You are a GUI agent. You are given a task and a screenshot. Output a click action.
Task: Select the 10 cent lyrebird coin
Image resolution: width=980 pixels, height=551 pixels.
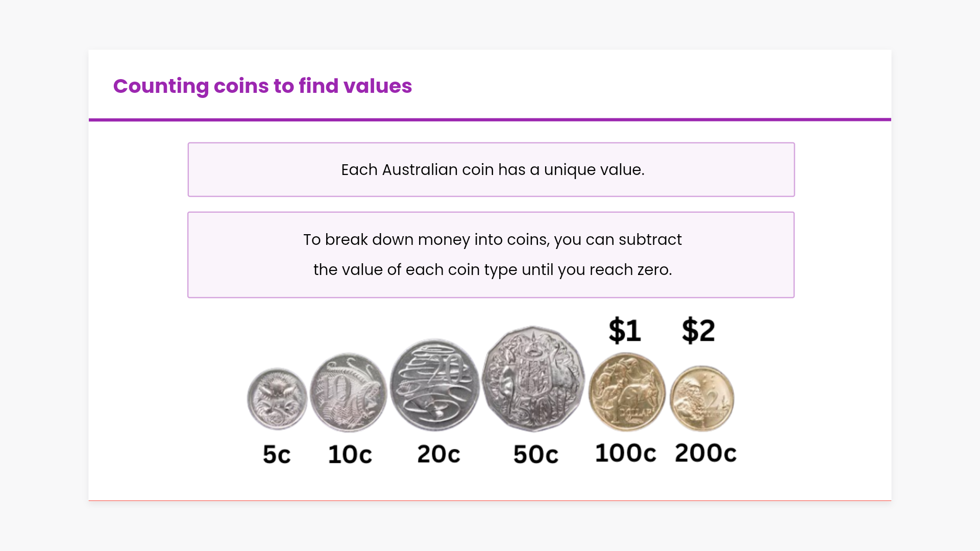349,393
